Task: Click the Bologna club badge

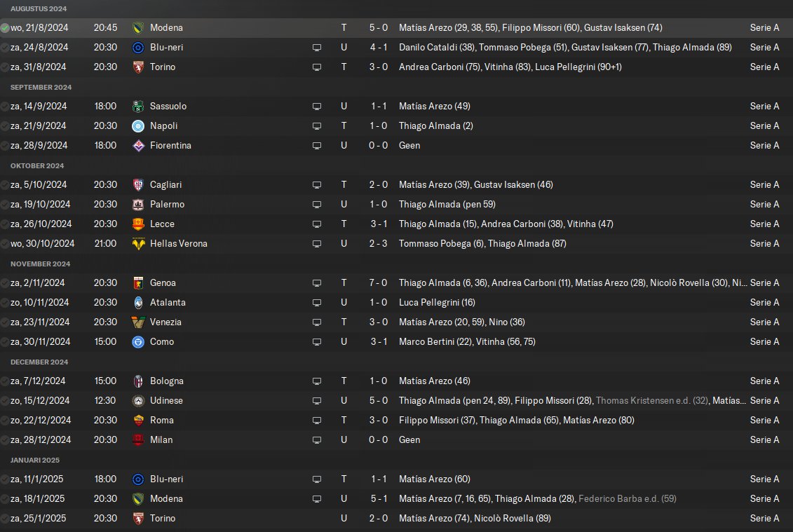Action: (138, 381)
